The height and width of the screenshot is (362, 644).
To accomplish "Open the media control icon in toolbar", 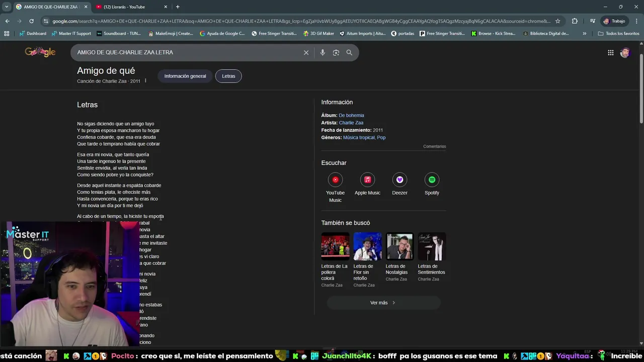I will tap(593, 21).
